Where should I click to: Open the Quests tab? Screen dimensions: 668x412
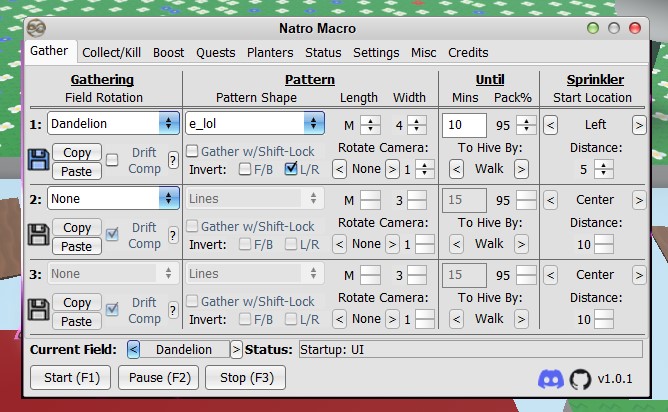(x=216, y=53)
